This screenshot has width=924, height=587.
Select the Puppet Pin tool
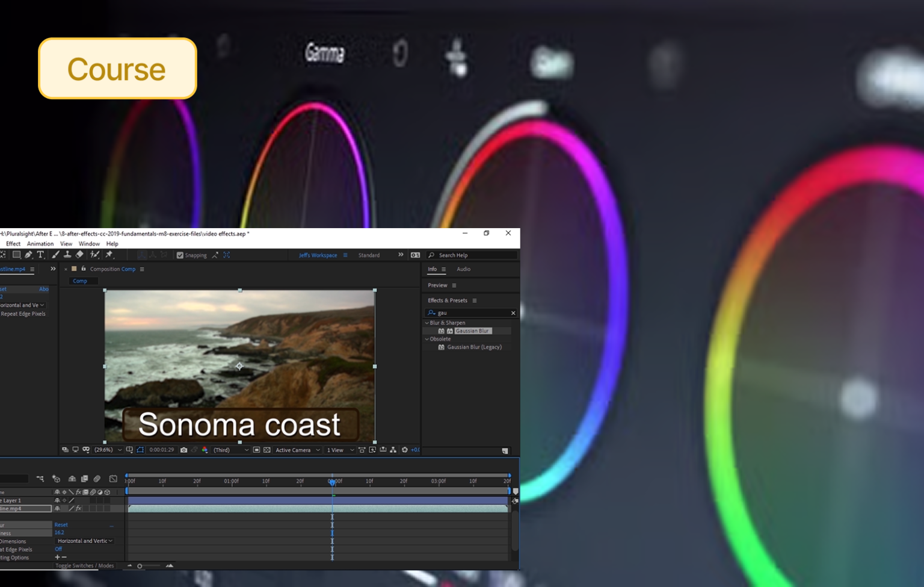click(x=109, y=255)
